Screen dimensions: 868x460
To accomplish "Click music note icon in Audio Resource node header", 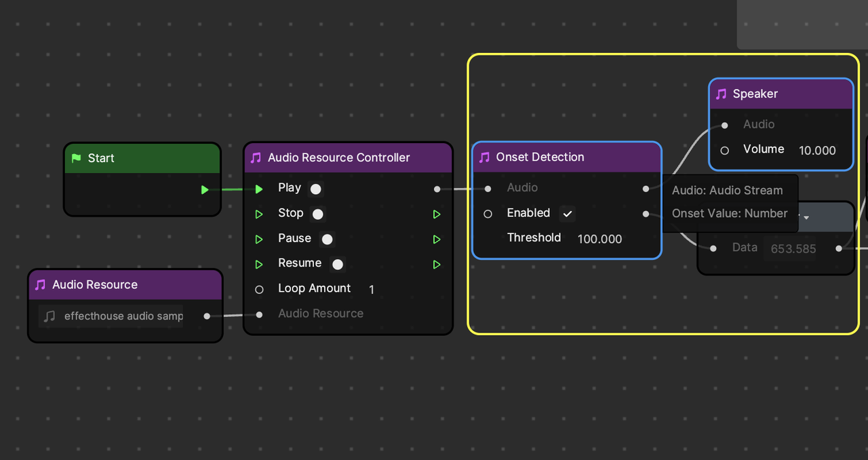I will click(40, 285).
